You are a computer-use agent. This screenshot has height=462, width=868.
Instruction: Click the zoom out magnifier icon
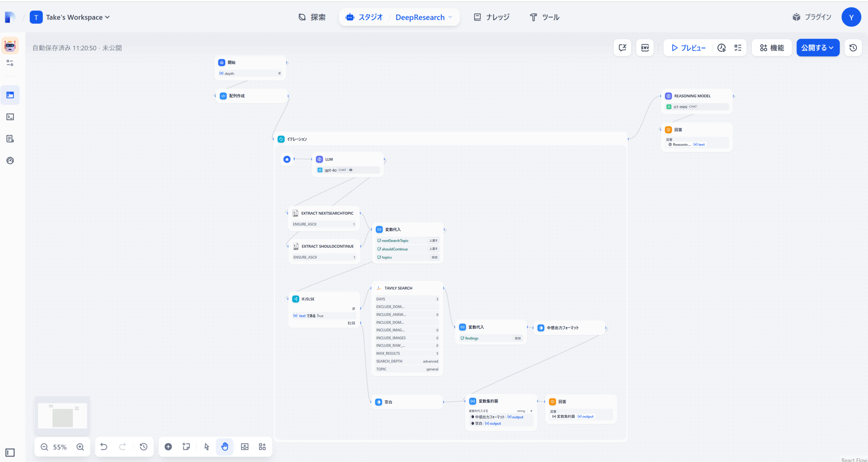click(x=44, y=447)
